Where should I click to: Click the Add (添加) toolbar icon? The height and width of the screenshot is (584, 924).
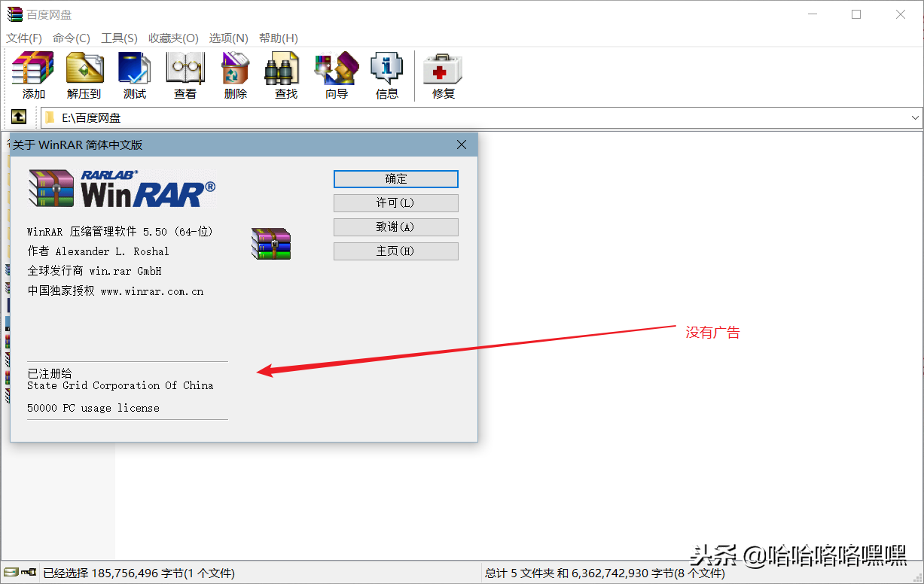tap(33, 75)
